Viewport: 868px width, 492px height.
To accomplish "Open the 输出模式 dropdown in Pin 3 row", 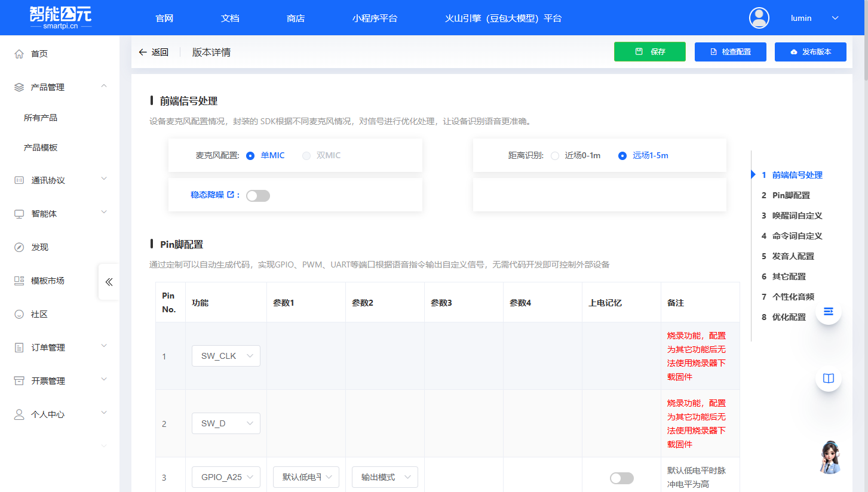I will tap(385, 476).
